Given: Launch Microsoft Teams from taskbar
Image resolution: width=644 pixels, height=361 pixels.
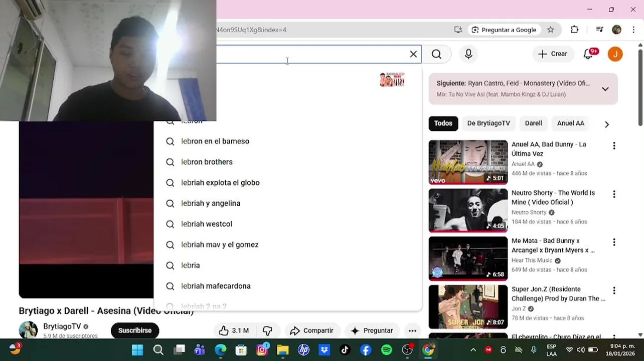Looking at the screenshot, I should click(x=200, y=350).
